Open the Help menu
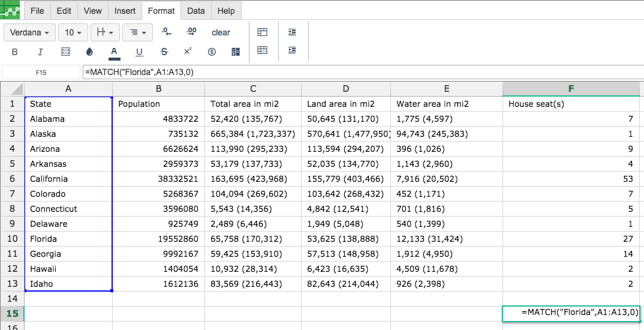Image resolution: width=644 pixels, height=330 pixels. pyautogui.click(x=226, y=11)
